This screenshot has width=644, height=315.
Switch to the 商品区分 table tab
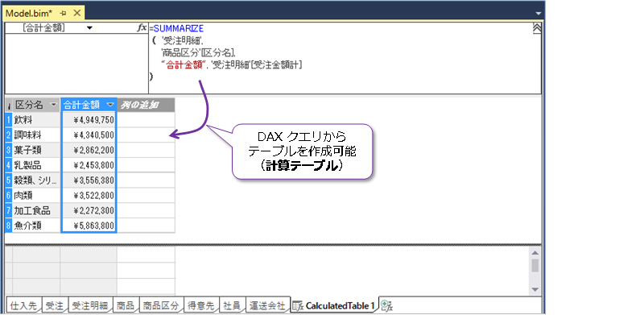coord(161,305)
